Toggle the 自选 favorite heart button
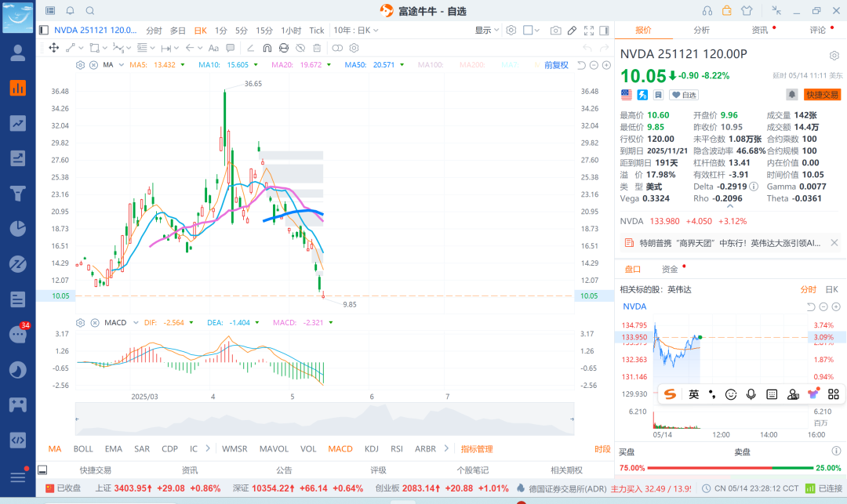 (x=684, y=95)
